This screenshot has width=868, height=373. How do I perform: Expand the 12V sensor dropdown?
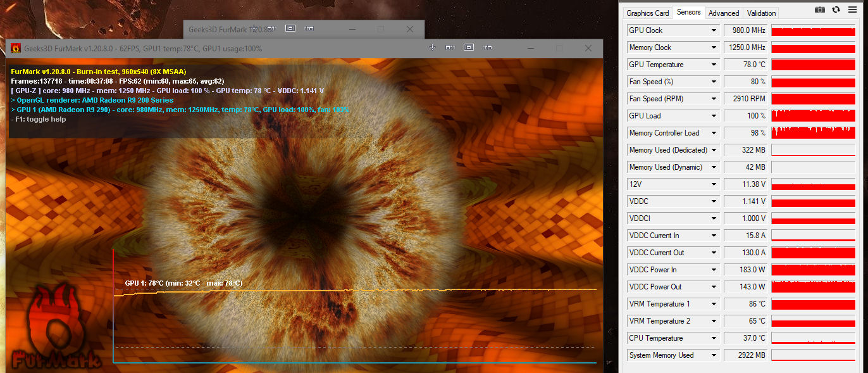click(714, 184)
